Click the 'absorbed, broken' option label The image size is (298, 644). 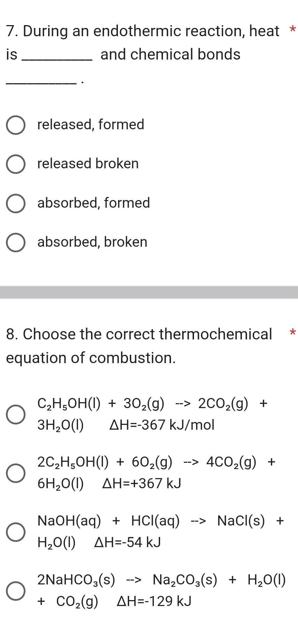pyautogui.click(x=92, y=242)
